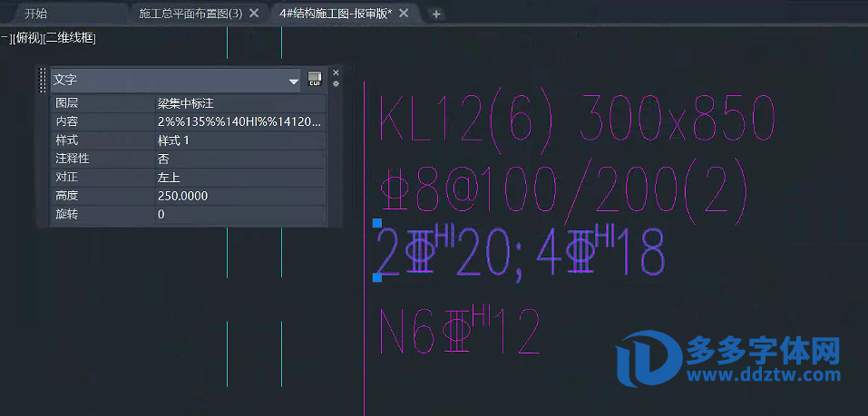This screenshot has width=868, height=416.
Task: Click the upper blue grip of selected text
Action: click(x=377, y=223)
